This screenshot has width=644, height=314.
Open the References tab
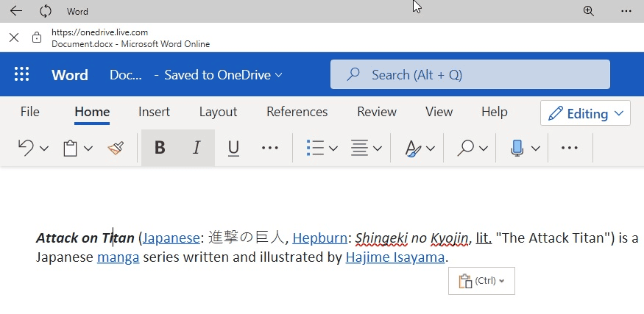(297, 112)
